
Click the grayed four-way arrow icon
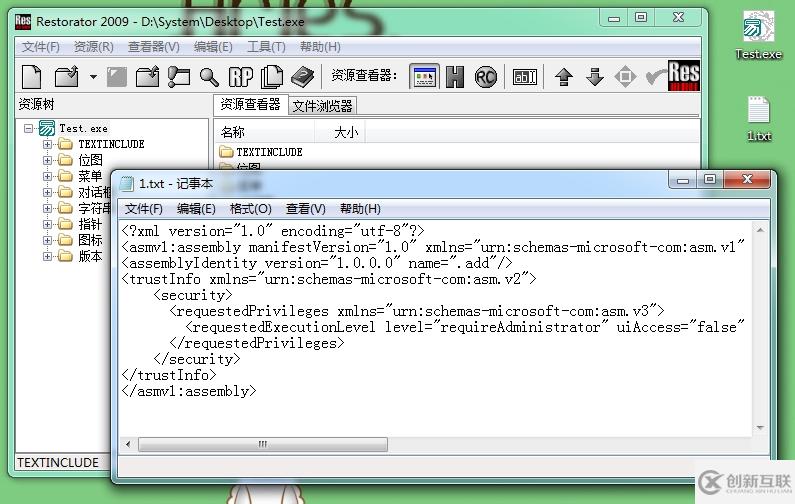coord(625,77)
